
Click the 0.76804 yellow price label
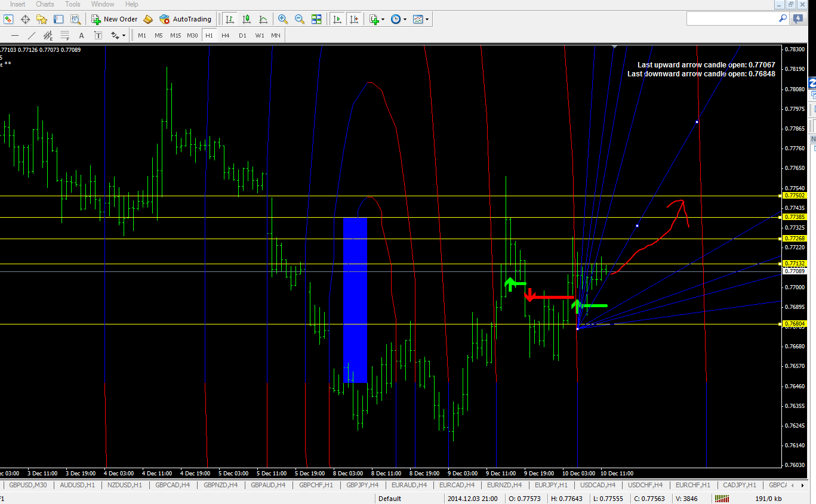795,324
